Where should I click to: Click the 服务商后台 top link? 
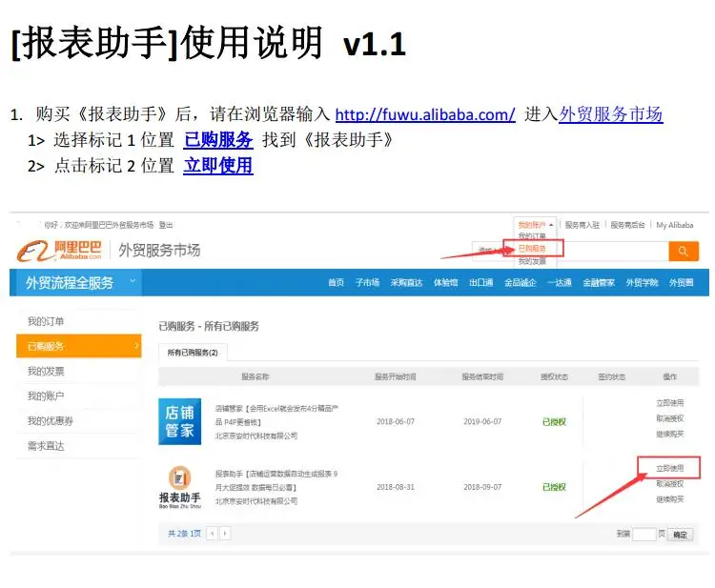628,225
